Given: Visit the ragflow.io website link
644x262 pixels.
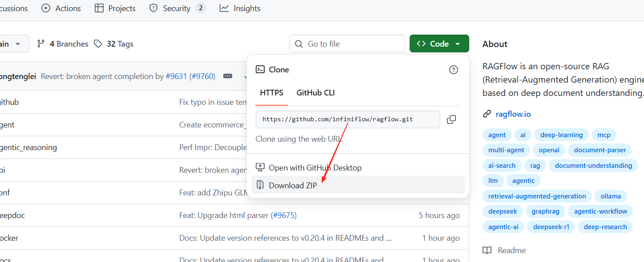Looking at the screenshot, I should point(513,114).
